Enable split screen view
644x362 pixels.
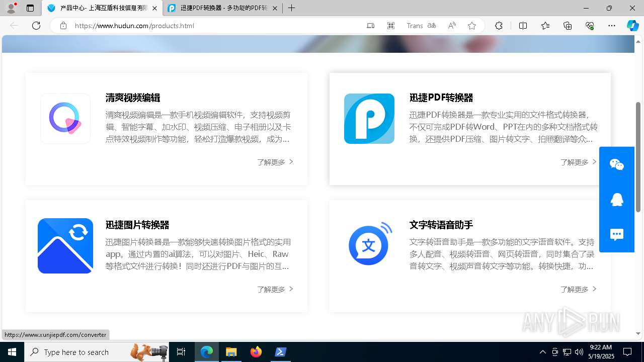coord(523,26)
